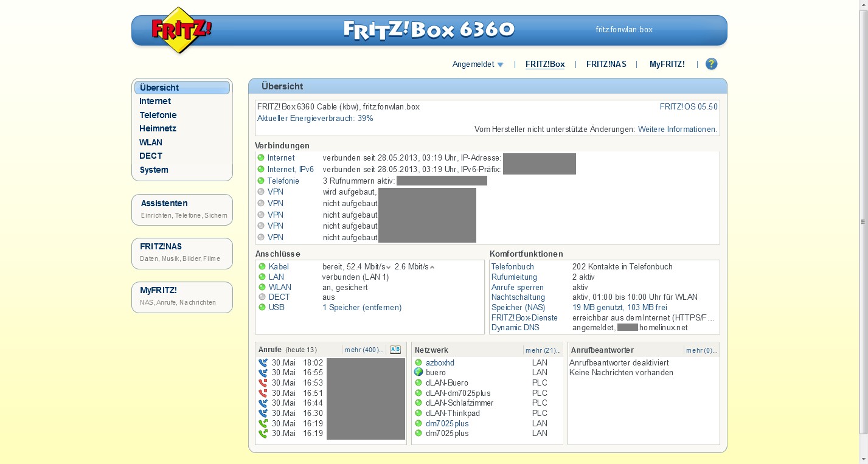Screen dimensions: 868x464
Task: Click the Internet, IPv6 connection link
Action: click(x=291, y=169)
